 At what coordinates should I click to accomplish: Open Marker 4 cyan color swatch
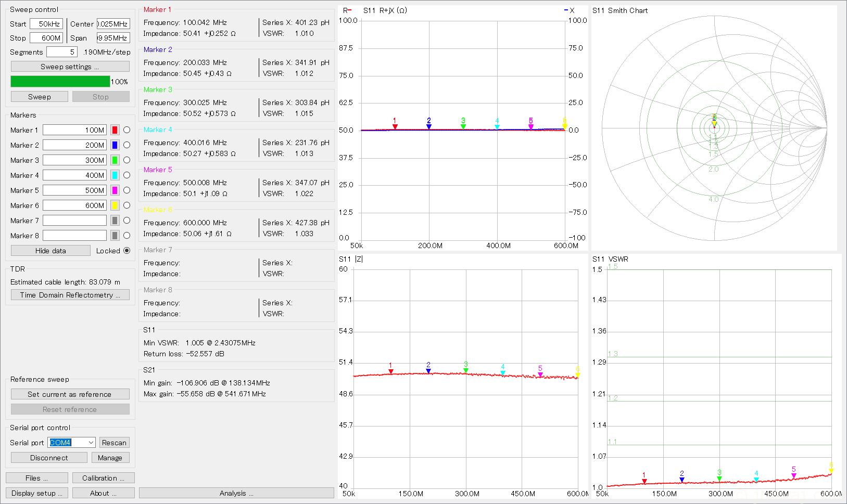point(115,175)
